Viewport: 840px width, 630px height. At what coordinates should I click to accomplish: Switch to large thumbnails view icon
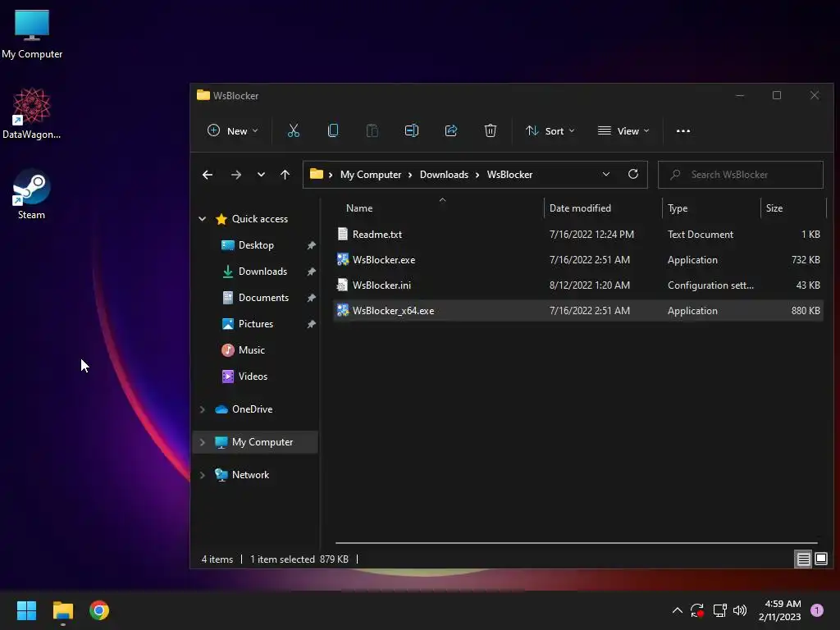tap(820, 559)
